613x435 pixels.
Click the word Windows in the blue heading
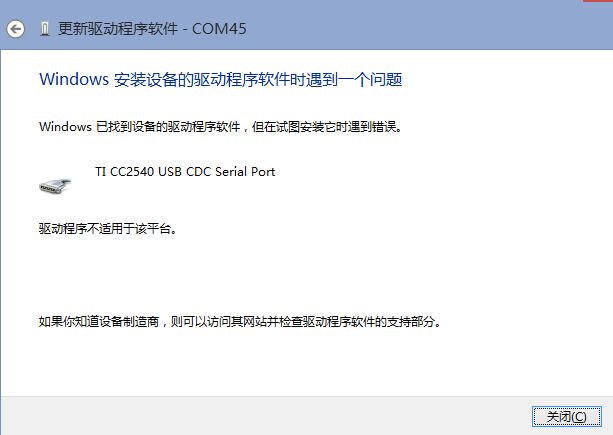74,79
